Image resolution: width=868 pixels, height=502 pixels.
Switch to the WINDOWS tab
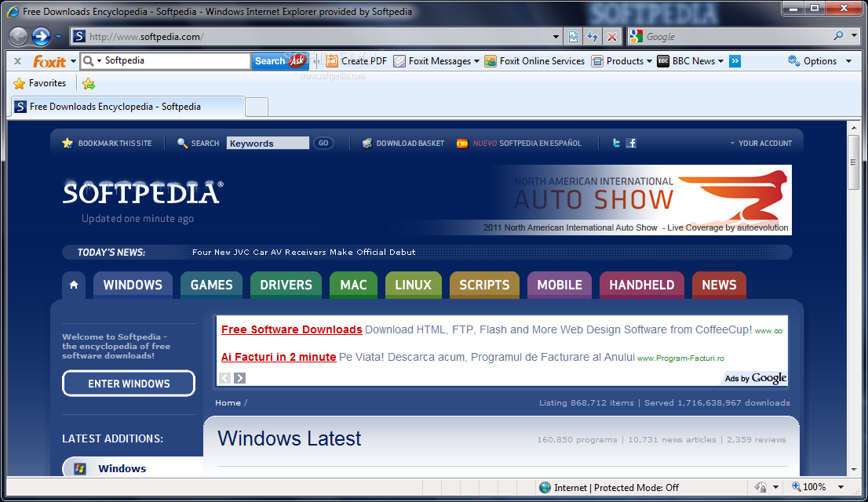coord(133,285)
